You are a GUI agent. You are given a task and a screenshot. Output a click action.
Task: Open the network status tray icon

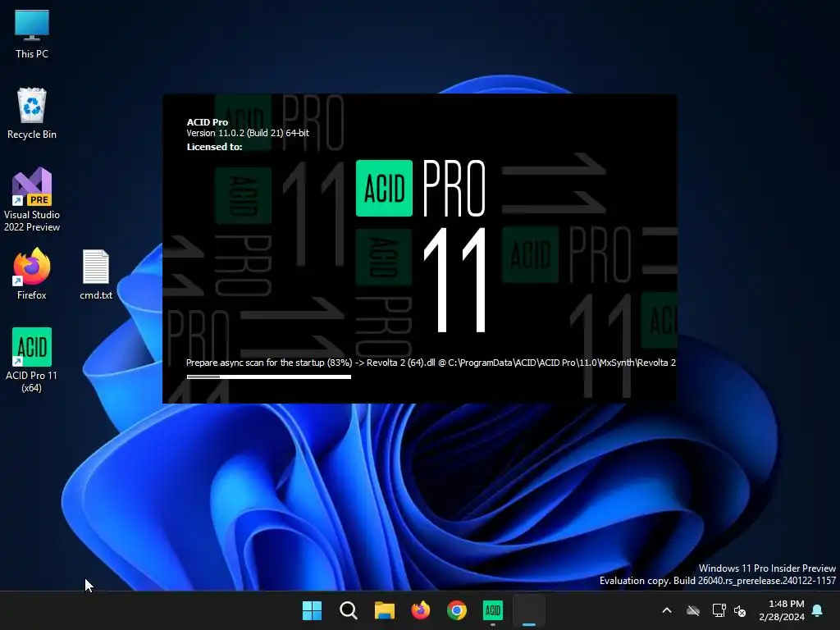tap(719, 610)
